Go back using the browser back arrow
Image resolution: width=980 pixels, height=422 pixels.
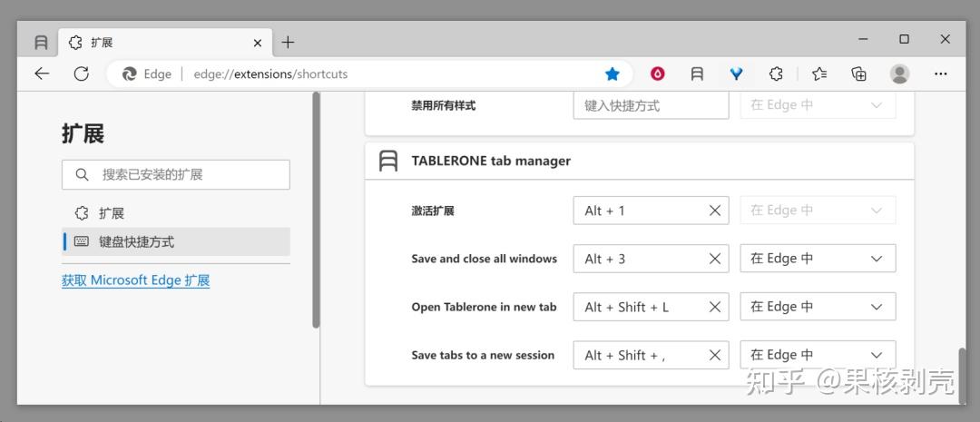click(42, 74)
